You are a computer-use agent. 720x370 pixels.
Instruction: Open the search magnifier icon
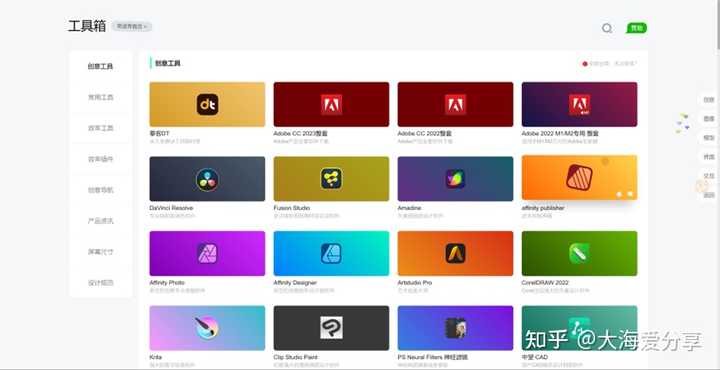pos(607,28)
